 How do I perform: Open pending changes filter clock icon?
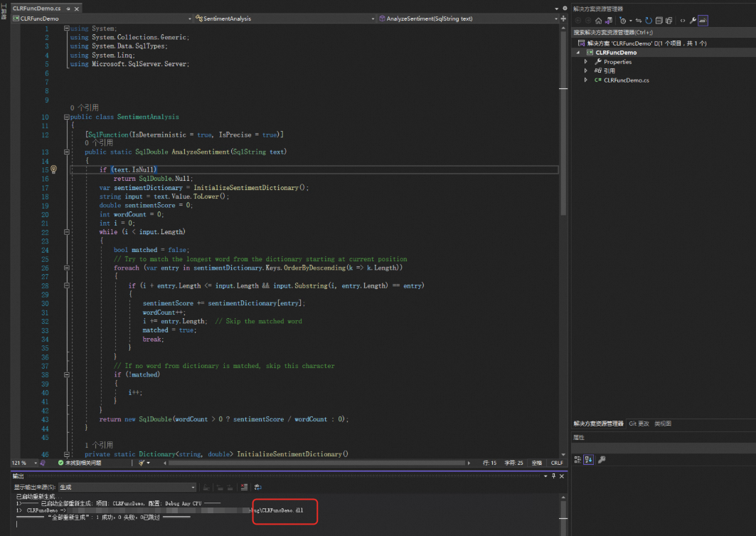pyautogui.click(x=622, y=21)
